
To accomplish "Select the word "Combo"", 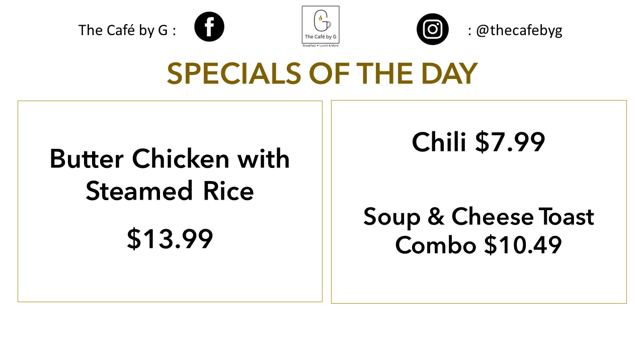I will 435,245.
